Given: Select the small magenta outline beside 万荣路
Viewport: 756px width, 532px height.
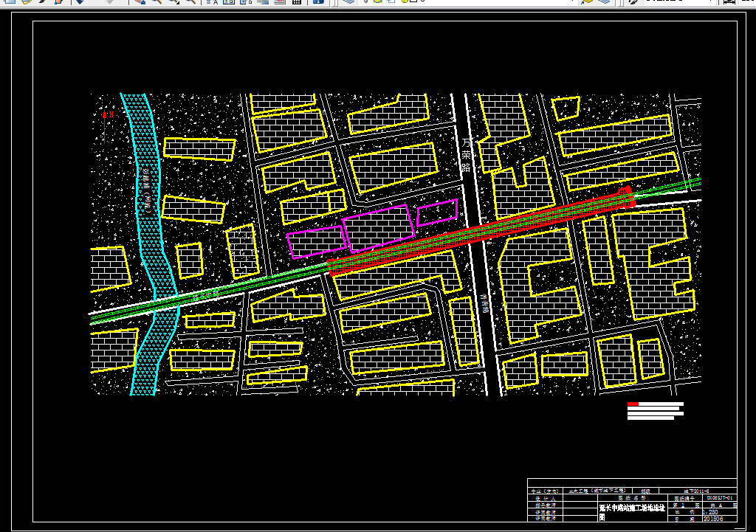Looking at the screenshot, I should pyautogui.click(x=437, y=213).
